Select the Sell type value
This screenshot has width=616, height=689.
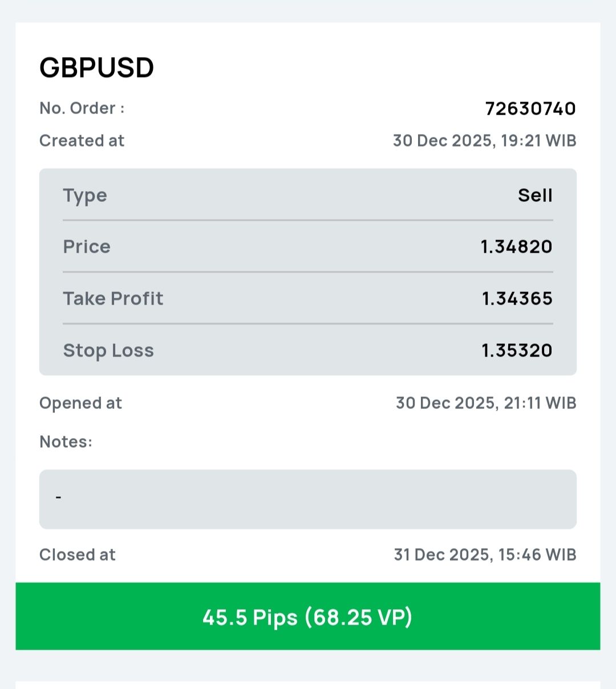(535, 195)
